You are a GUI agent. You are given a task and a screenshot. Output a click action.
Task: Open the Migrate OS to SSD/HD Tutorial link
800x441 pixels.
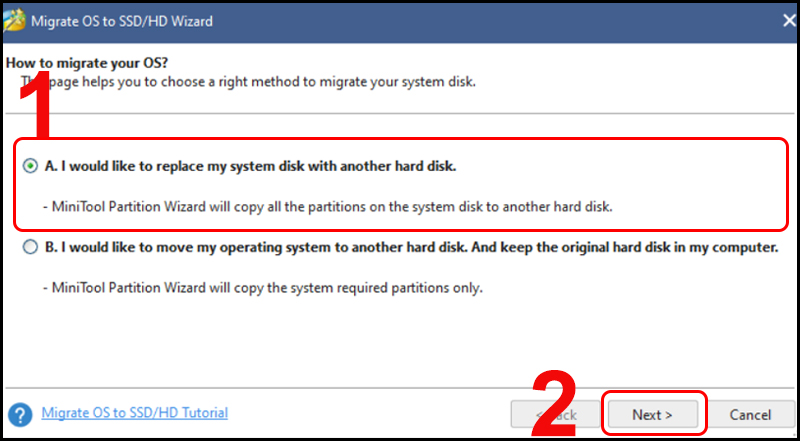tap(134, 412)
